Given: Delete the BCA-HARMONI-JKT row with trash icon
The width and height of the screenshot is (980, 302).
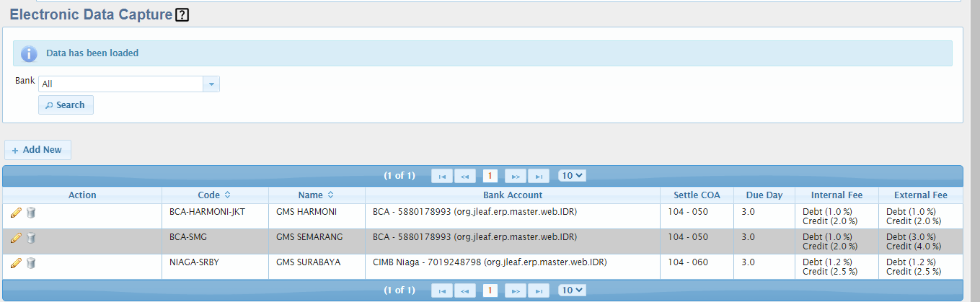Looking at the screenshot, I should [31, 213].
